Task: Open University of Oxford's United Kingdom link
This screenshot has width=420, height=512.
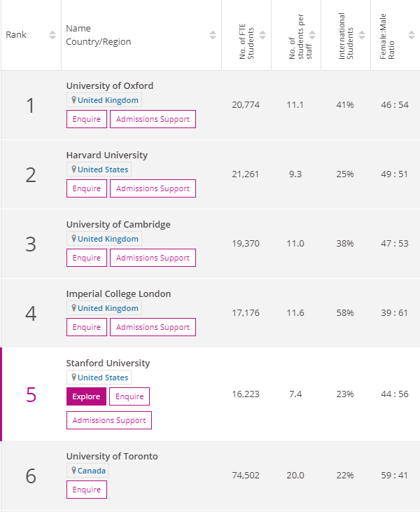Action: [108, 100]
